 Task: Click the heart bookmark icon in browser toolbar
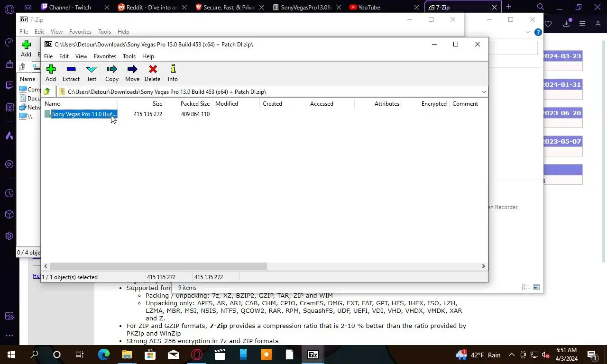pyautogui.click(x=548, y=24)
